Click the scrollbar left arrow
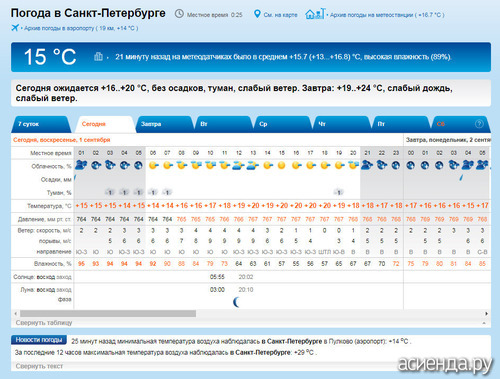This screenshot has height=379, width=500. coord(15,314)
